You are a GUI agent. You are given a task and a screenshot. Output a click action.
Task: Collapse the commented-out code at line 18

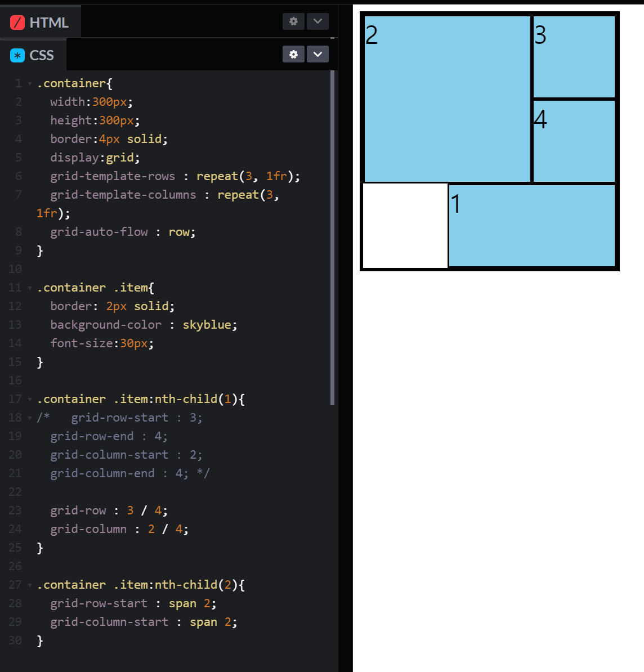pos(29,418)
